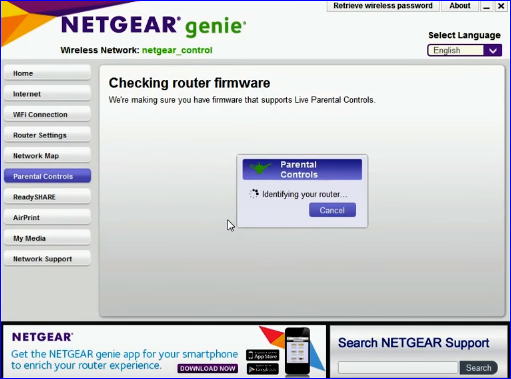View the Network Map

coord(47,156)
